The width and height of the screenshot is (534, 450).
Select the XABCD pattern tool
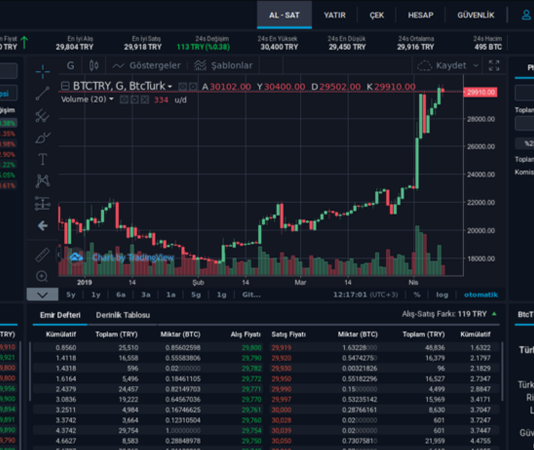point(43,181)
